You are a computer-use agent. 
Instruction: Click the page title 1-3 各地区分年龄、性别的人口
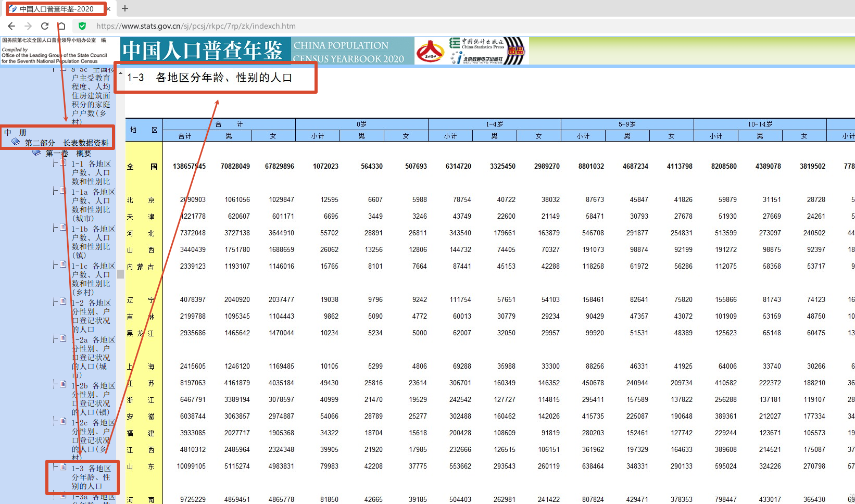click(209, 78)
